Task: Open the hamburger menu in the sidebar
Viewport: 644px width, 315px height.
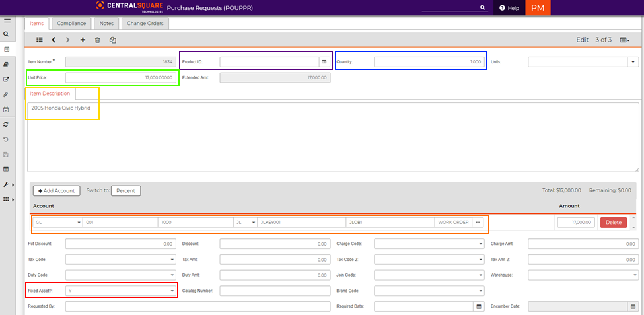Action: (7, 20)
